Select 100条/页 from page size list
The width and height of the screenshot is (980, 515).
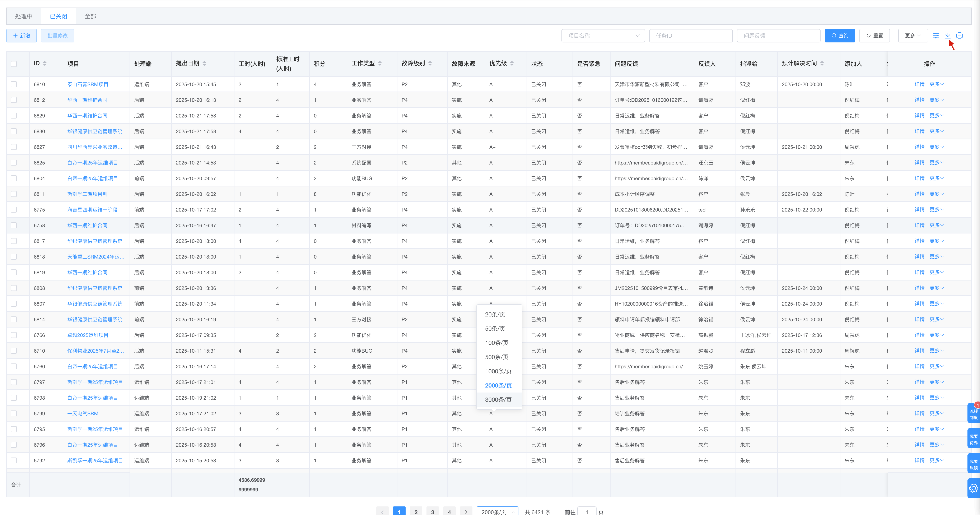pyautogui.click(x=499, y=343)
